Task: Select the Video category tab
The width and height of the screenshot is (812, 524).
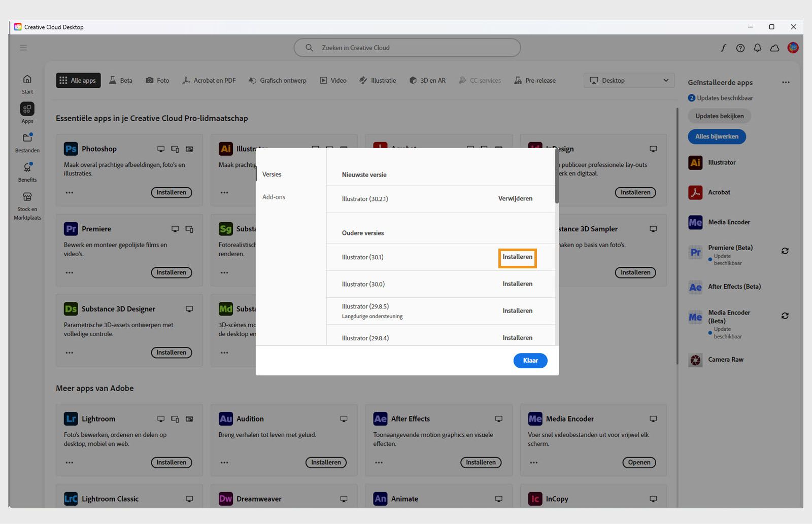Action: click(332, 80)
